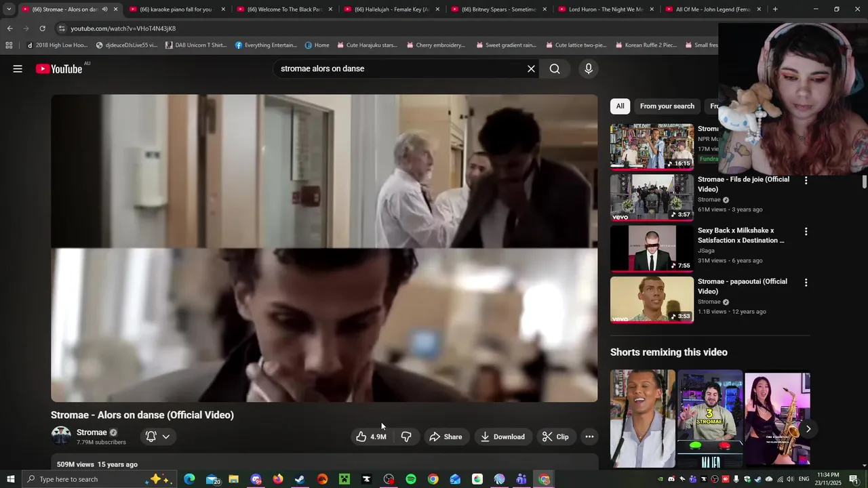Share the Alors on danse video
The image size is (868, 488).
point(446,436)
